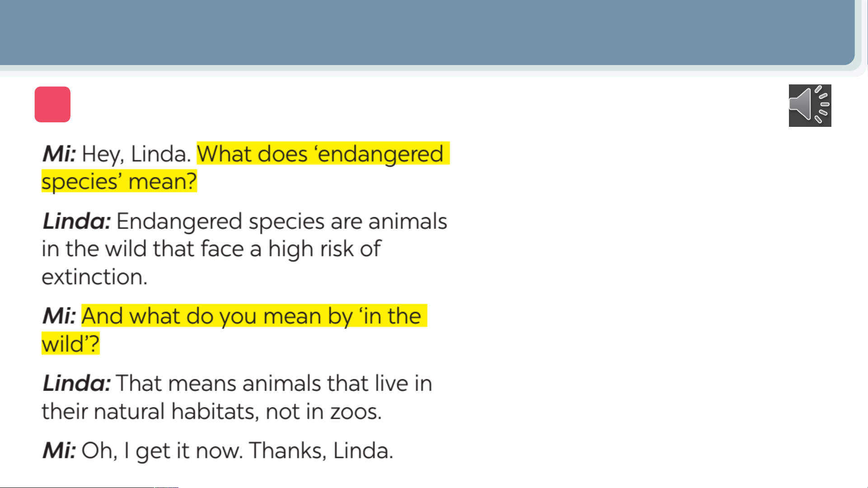The width and height of the screenshot is (868, 488).
Task: Click the word 'extinction.'
Action: point(95,277)
